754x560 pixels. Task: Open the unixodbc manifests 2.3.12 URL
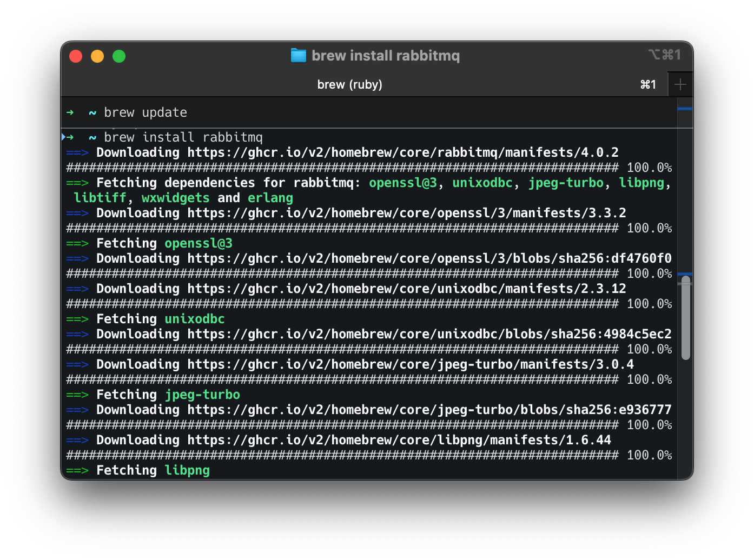click(406, 289)
